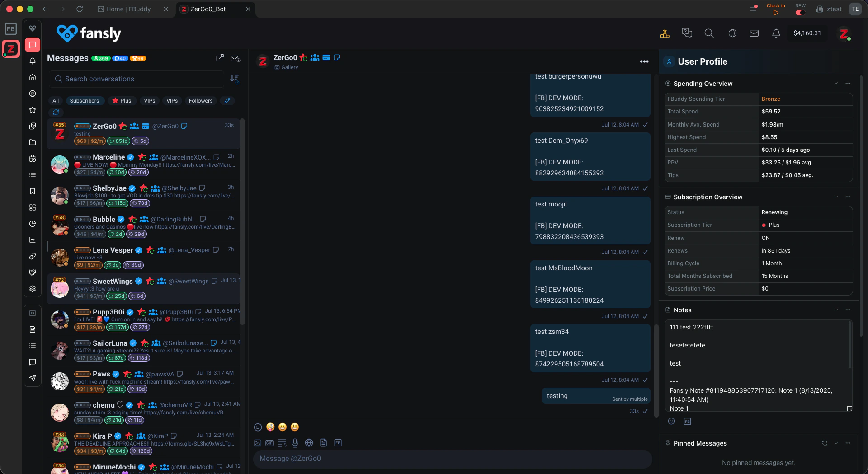Click the FB icon in message composer
Viewport: 868px width, 474px height.
[x=338, y=443]
